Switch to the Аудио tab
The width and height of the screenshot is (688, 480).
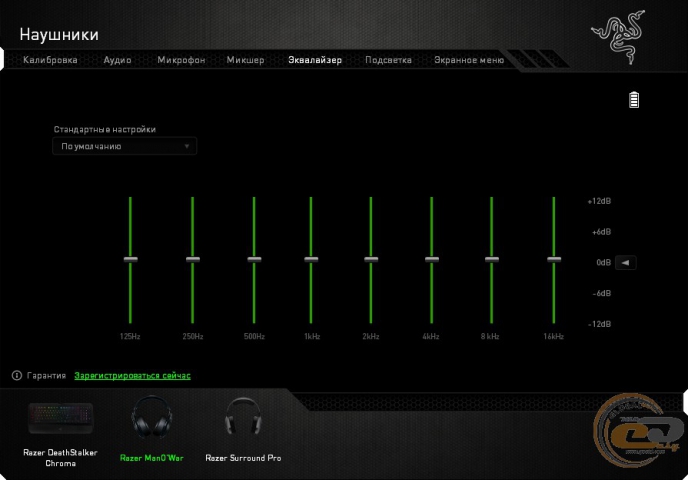117,60
